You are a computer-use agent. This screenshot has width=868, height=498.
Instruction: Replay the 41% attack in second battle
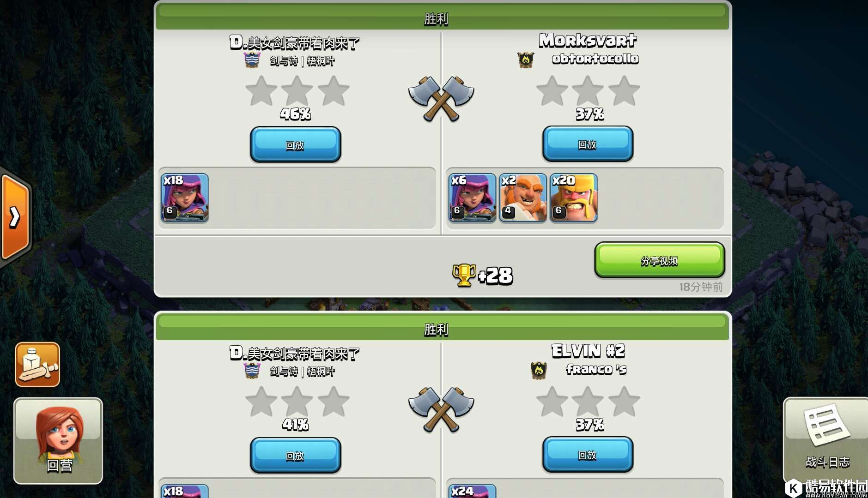pyautogui.click(x=296, y=456)
